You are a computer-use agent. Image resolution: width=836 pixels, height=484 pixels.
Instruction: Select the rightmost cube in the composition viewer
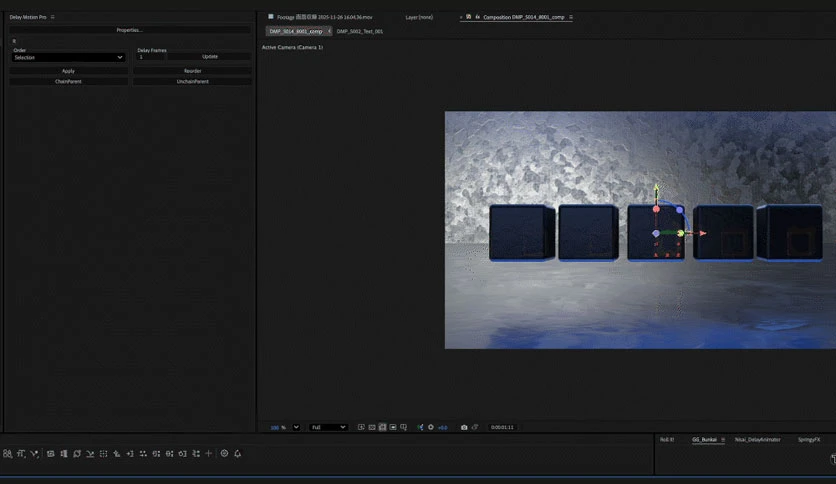click(790, 233)
